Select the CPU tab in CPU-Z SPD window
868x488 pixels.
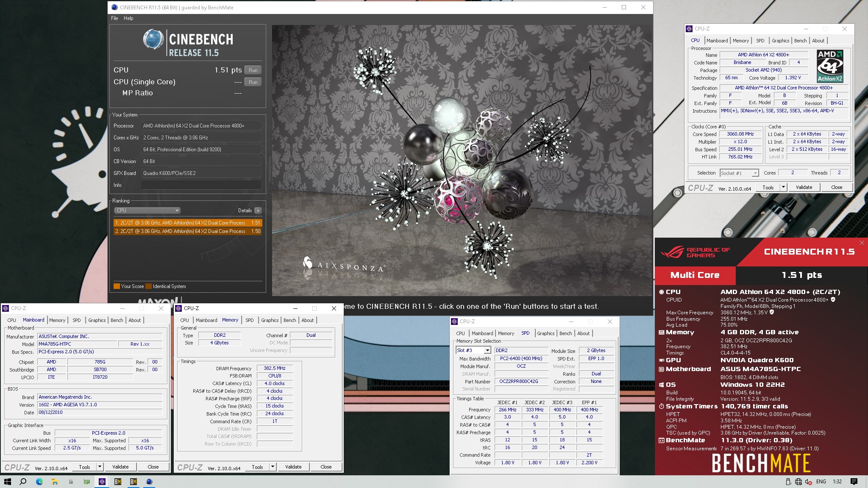point(461,333)
